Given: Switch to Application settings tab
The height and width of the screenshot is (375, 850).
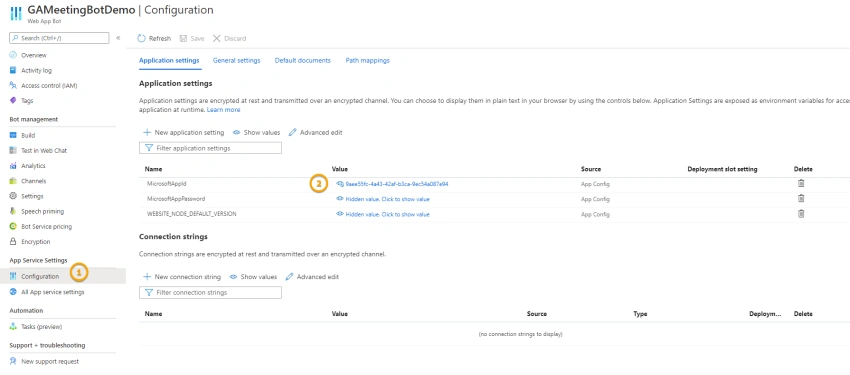Looking at the screenshot, I should [x=169, y=61].
